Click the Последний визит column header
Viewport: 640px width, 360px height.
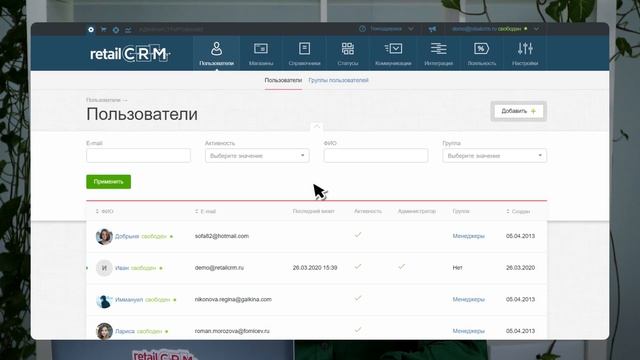coord(313,211)
